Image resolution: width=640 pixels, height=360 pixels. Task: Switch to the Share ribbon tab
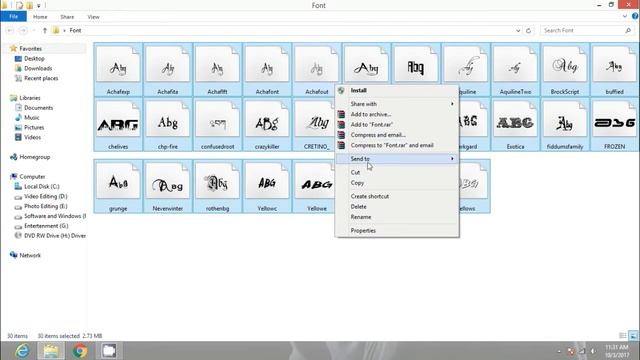(x=67, y=17)
